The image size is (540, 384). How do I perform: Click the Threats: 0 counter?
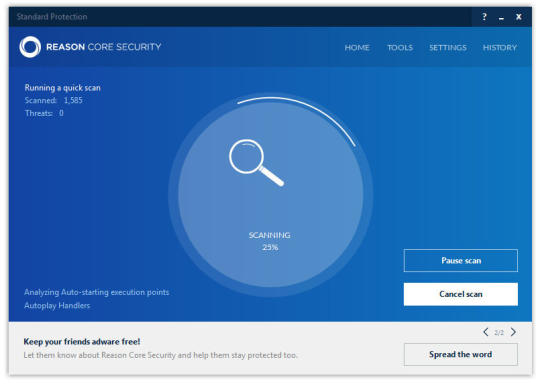[44, 113]
